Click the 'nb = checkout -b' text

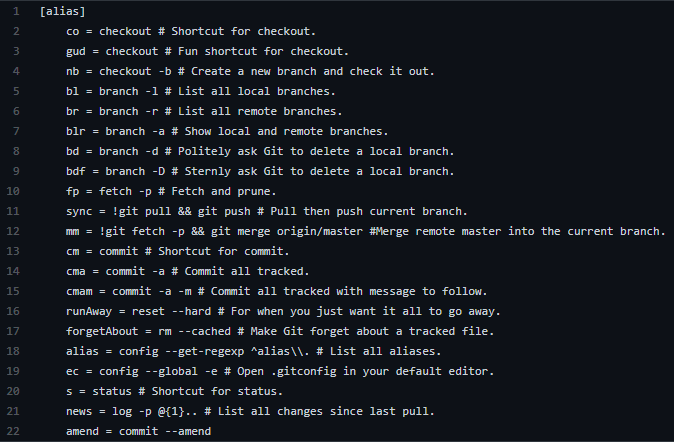tap(119, 71)
